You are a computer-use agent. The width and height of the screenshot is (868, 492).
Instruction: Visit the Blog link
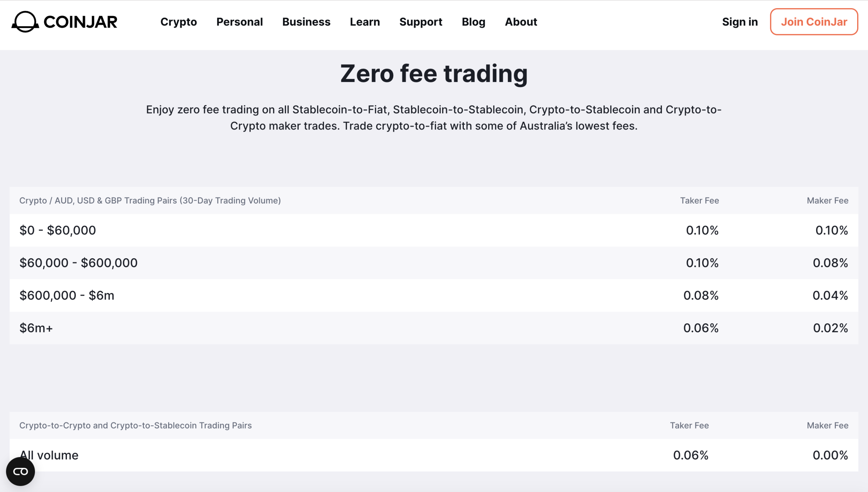[x=474, y=22]
